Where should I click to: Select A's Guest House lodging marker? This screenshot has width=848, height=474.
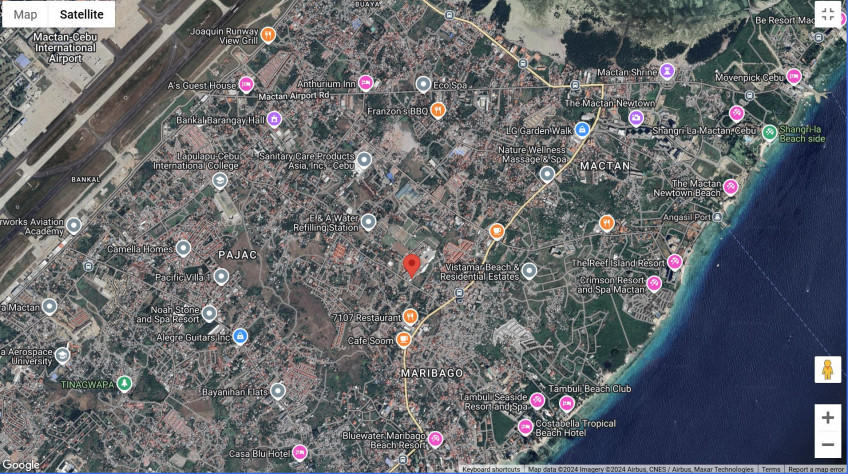pos(246,84)
